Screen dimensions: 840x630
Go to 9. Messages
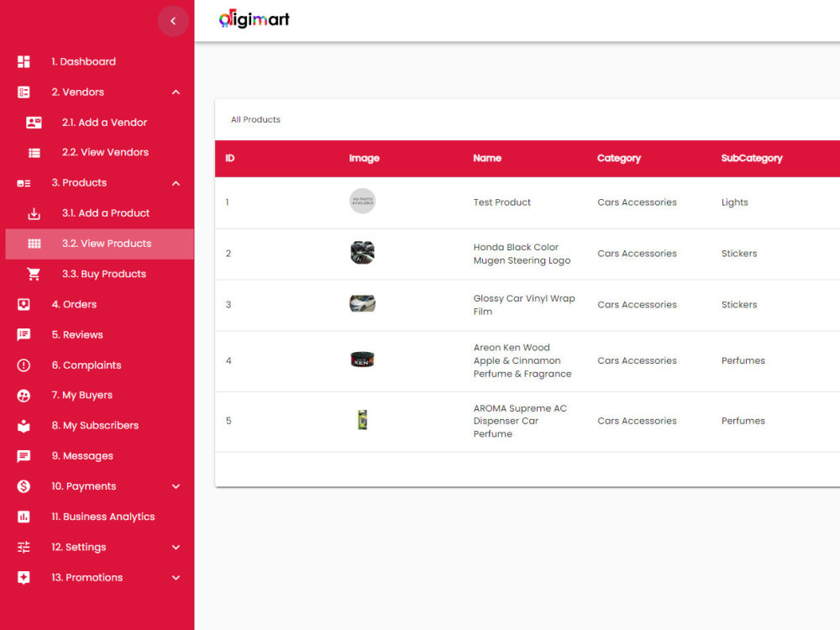tap(82, 456)
